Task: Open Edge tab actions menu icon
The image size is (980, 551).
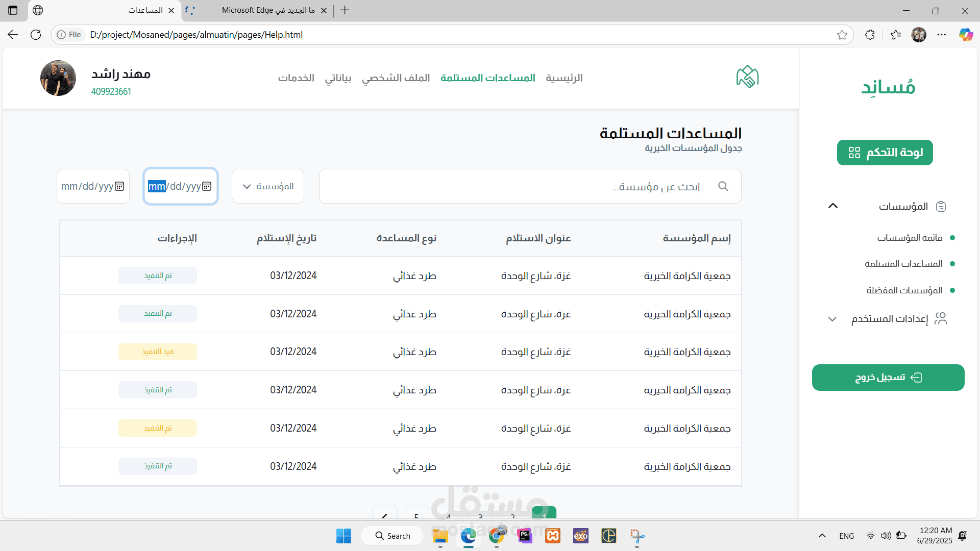Action: pyautogui.click(x=13, y=10)
